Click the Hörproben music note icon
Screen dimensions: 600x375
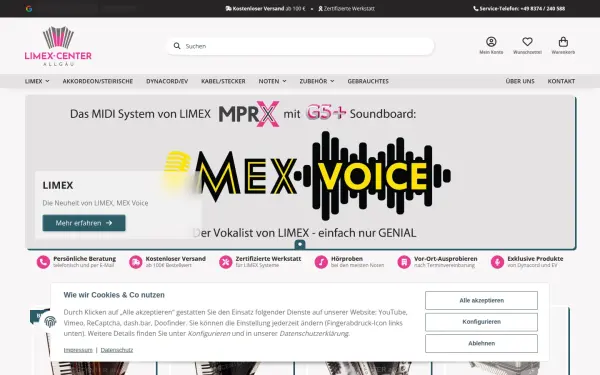pos(321,262)
